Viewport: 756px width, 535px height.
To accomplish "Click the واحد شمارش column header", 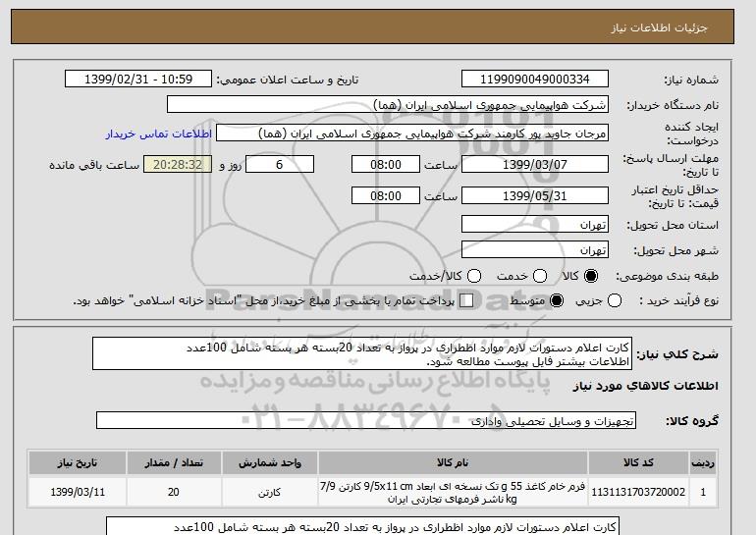I will pos(270,462).
